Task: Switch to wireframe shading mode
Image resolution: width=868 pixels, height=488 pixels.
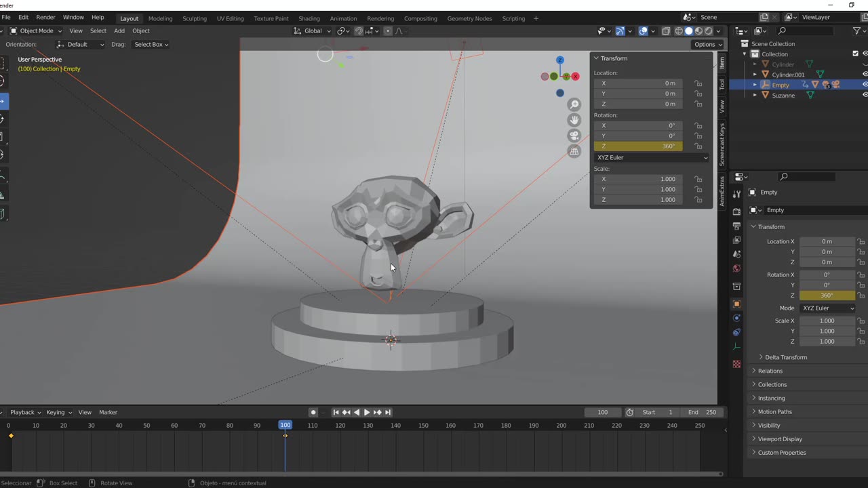Action: 679,30
